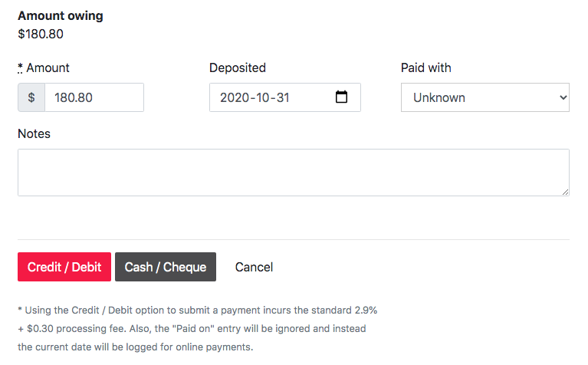Open the Unknown payment method dropdown
The height and width of the screenshot is (365, 588).
point(485,97)
